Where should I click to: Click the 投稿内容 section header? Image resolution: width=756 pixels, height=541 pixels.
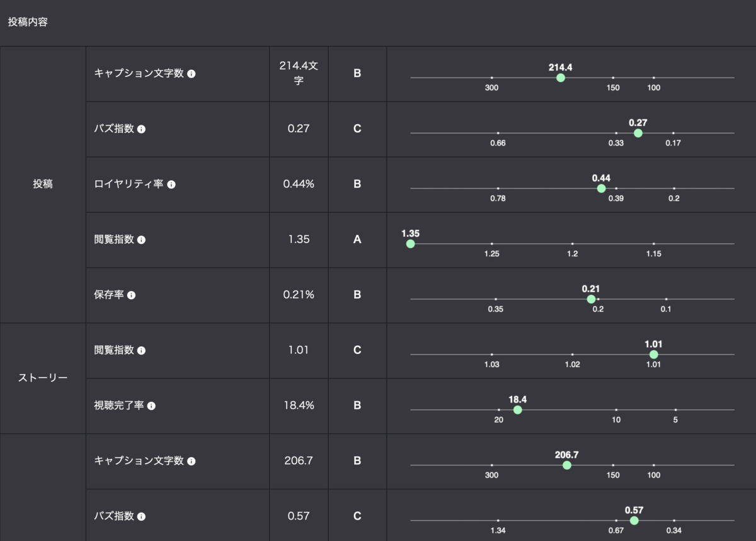pos(28,22)
